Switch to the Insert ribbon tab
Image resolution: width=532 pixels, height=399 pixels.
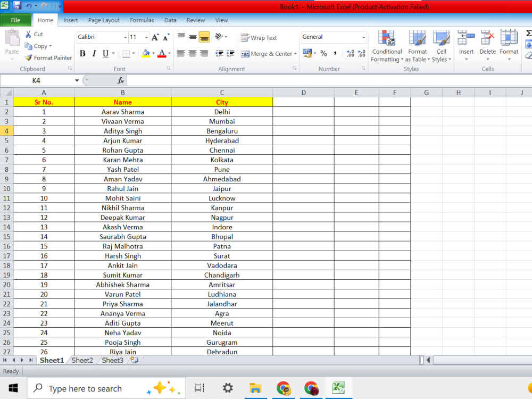71,20
